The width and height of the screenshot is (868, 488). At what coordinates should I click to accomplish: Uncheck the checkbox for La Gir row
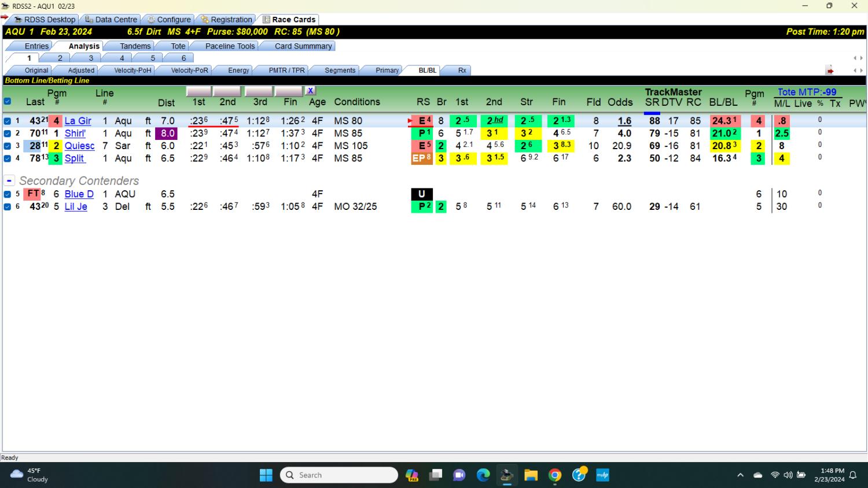point(8,121)
